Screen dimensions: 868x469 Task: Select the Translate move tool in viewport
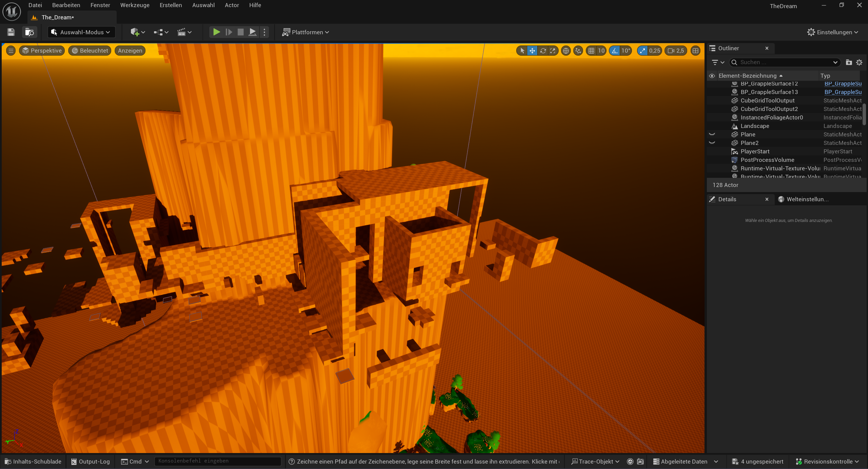[532, 51]
